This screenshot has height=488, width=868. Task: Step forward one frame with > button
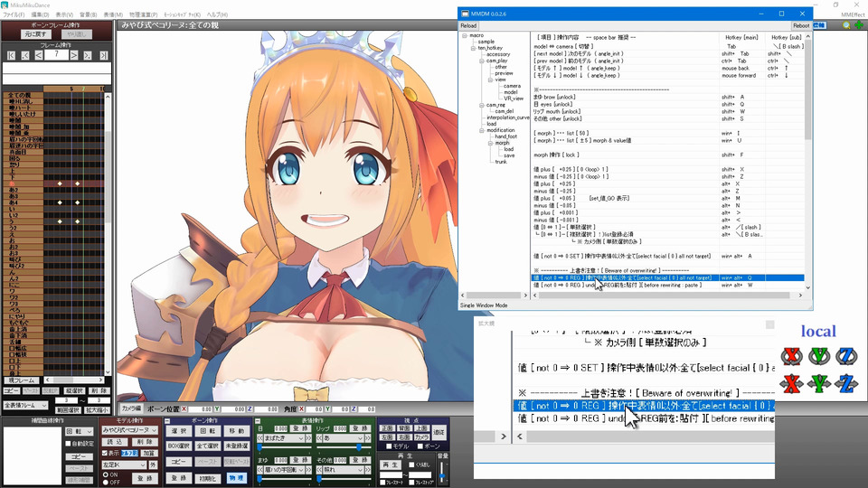click(x=74, y=55)
